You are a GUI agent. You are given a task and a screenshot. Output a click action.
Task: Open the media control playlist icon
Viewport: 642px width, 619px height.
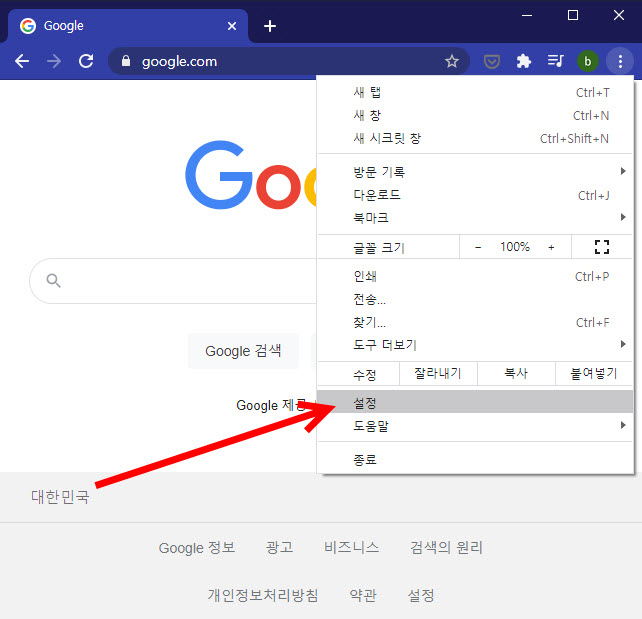coord(556,61)
